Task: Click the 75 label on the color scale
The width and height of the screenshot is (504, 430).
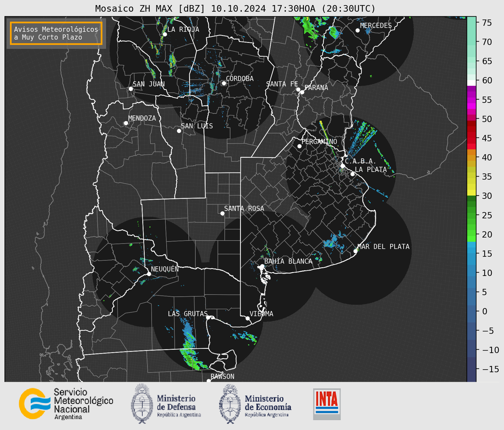Action: [x=487, y=23]
